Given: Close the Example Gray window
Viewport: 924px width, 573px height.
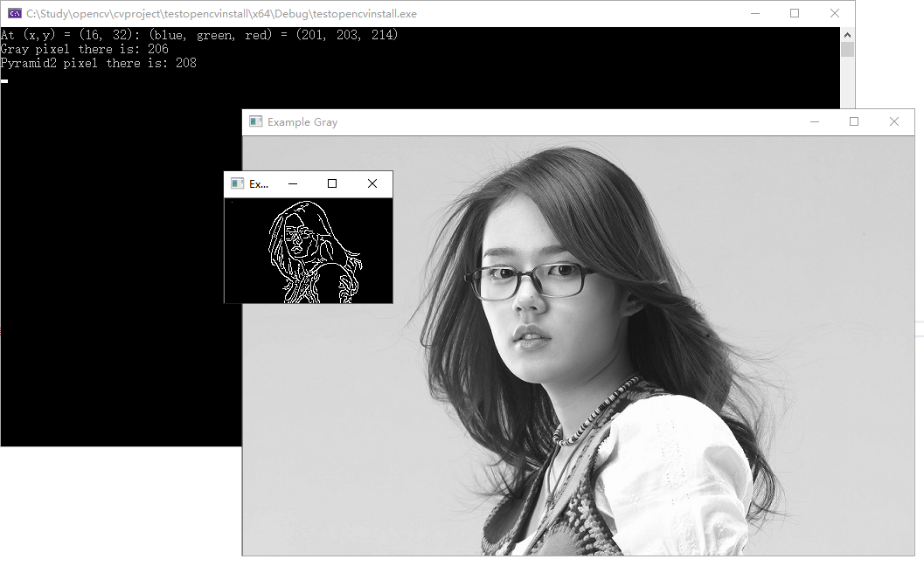Looking at the screenshot, I should pyautogui.click(x=894, y=122).
